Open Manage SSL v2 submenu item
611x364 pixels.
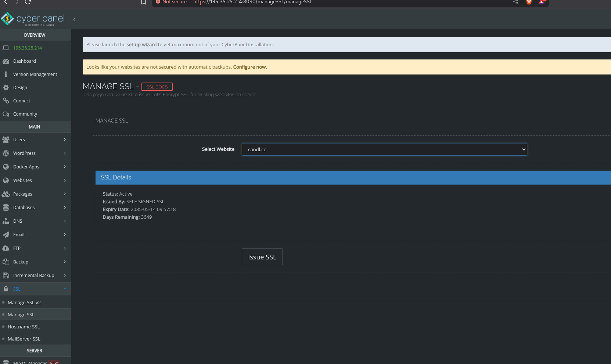(24, 302)
